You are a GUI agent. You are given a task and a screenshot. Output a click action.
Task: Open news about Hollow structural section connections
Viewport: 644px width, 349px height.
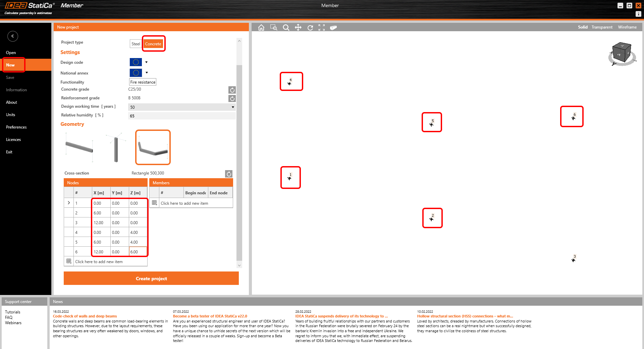coord(465,316)
